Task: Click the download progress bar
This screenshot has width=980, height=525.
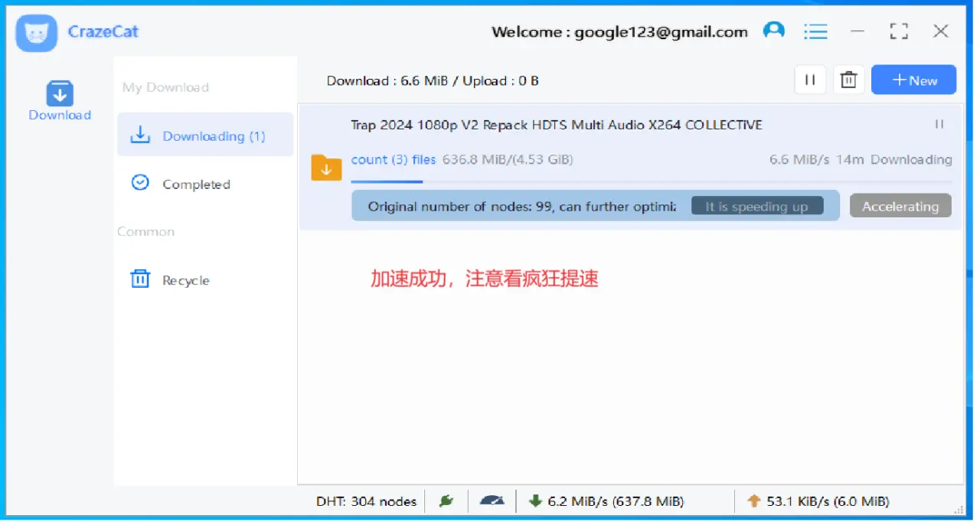Action: (651, 181)
